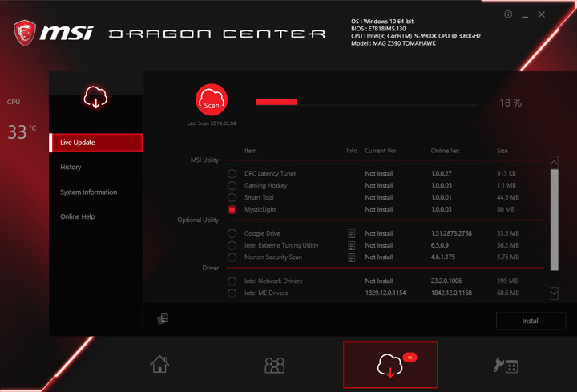Click the MSI dragon shield logo
The image size is (577, 392).
(x=25, y=33)
